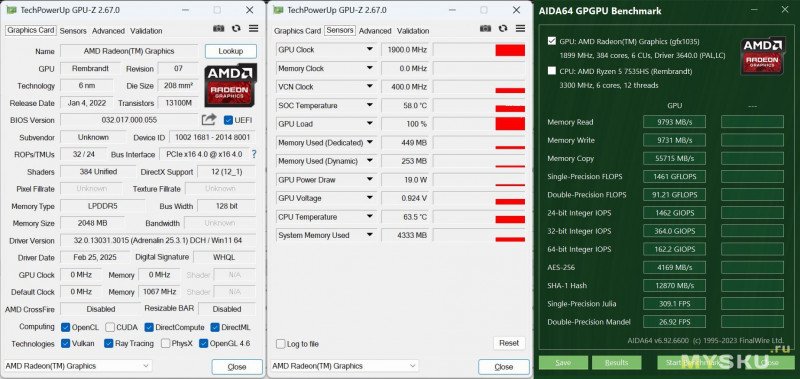Viewport: 800px width, 379px height.
Task: Click the refresh icon in Sensors GPU-Z window
Action: (503, 29)
